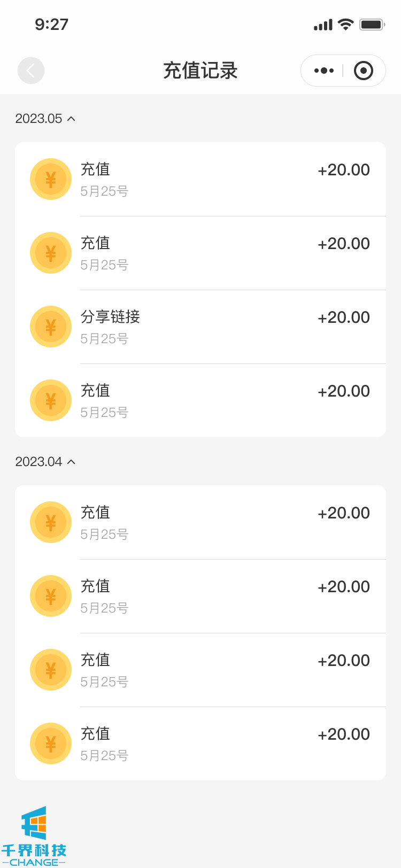
Task: Tap the battery icon in the status bar
Action: click(x=372, y=25)
